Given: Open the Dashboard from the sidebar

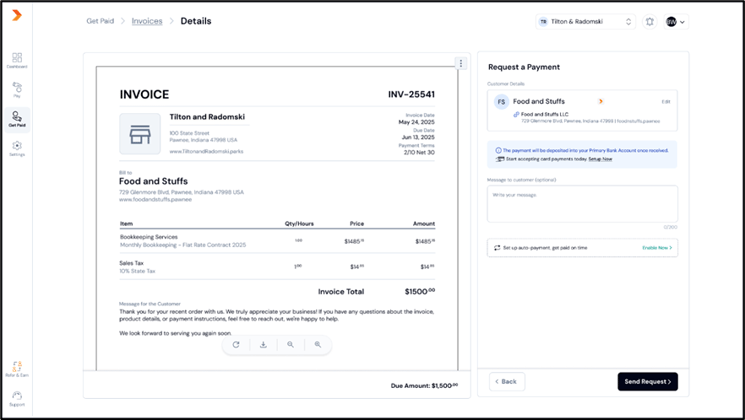Looking at the screenshot, I should point(17,60).
